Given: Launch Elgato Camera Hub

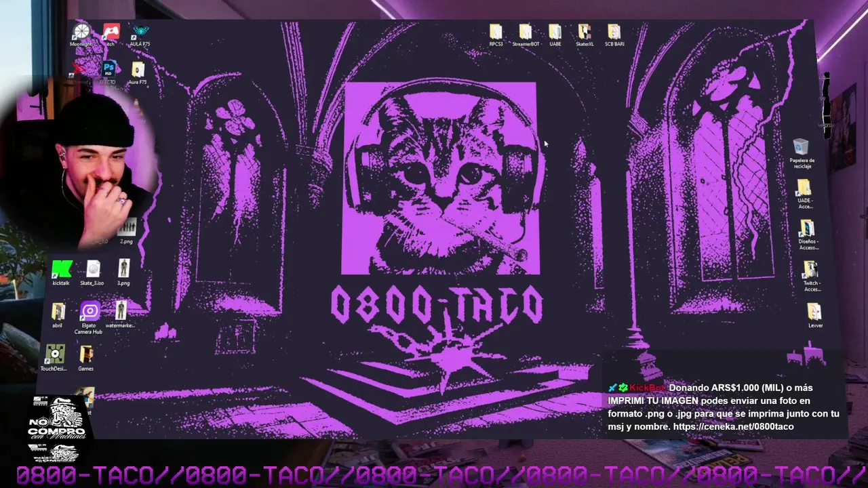Looking at the screenshot, I should point(89,318).
